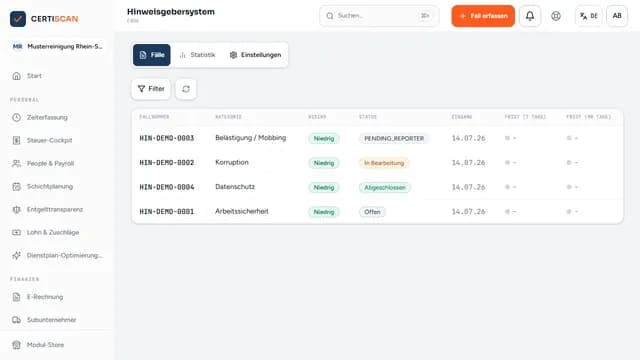The height and width of the screenshot is (360, 640).
Task: Sort by Status column header
Action: (x=368, y=117)
